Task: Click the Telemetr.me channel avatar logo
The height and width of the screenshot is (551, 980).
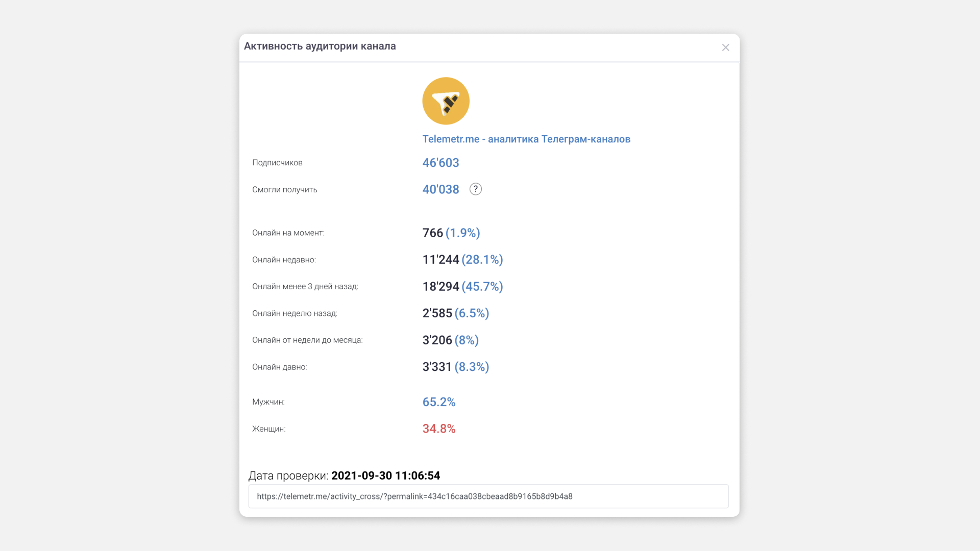Action: pos(446,101)
